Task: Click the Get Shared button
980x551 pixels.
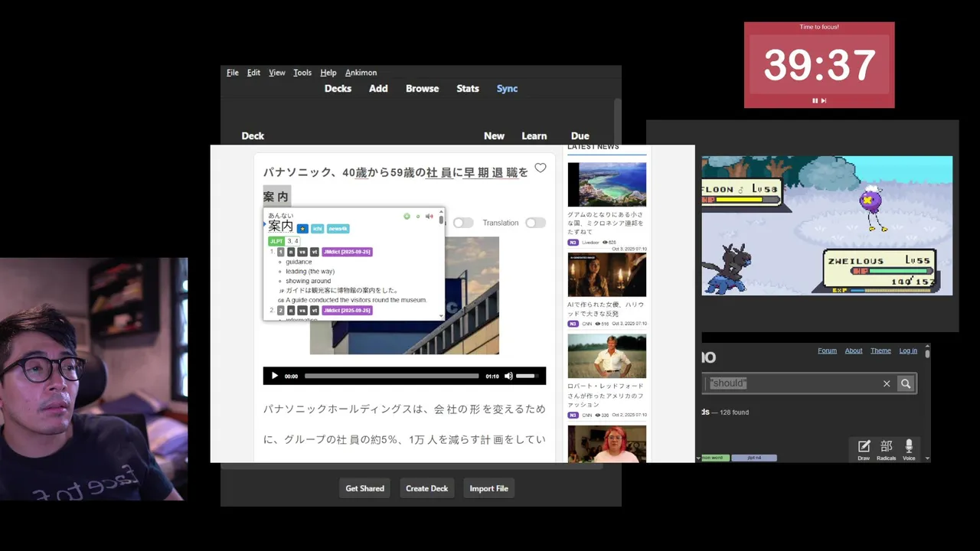Action: [x=364, y=488]
